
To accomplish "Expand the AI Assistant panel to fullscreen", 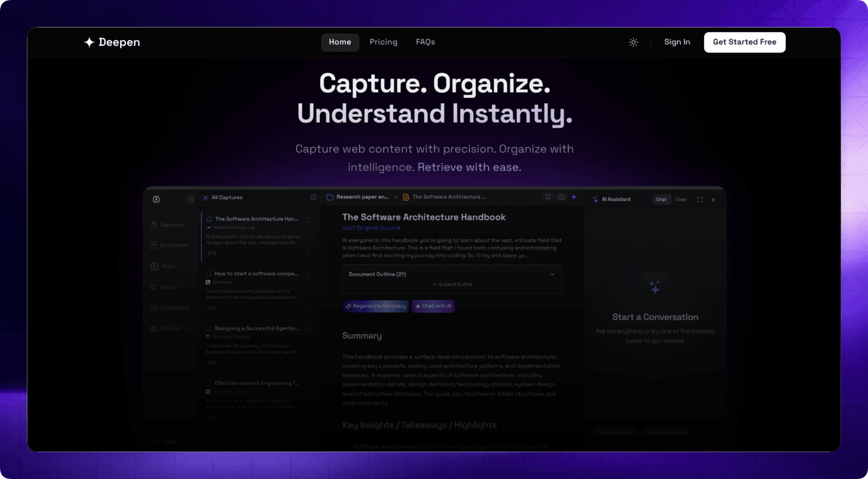I will tap(700, 200).
